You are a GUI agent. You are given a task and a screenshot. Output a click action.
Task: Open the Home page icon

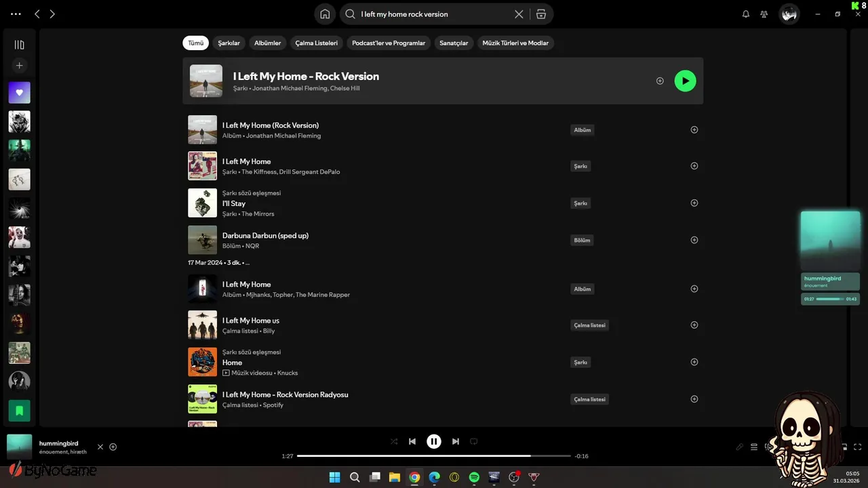pyautogui.click(x=325, y=14)
